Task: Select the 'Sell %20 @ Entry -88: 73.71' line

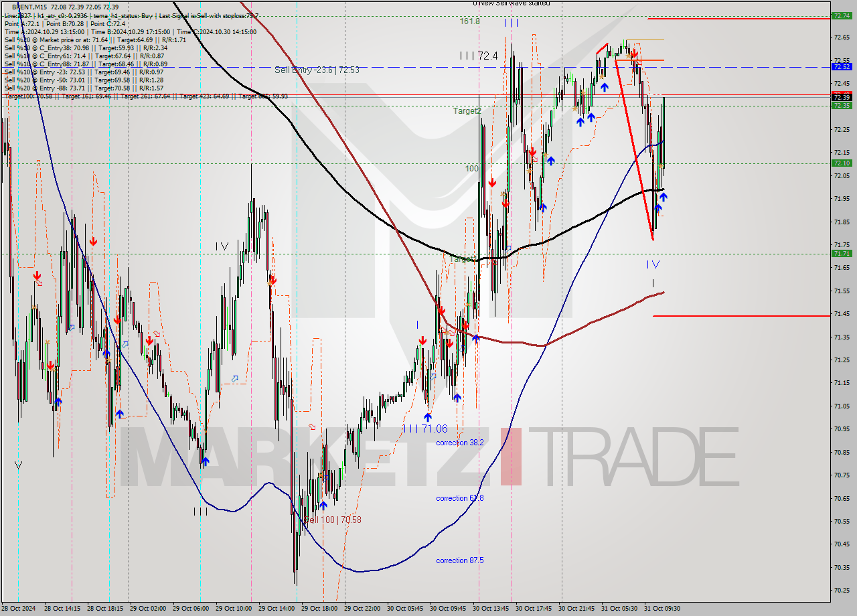Action: pos(84,88)
